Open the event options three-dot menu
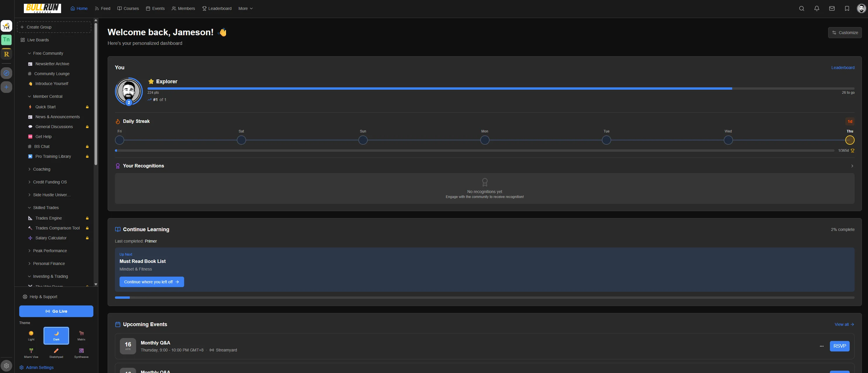 click(x=822, y=346)
